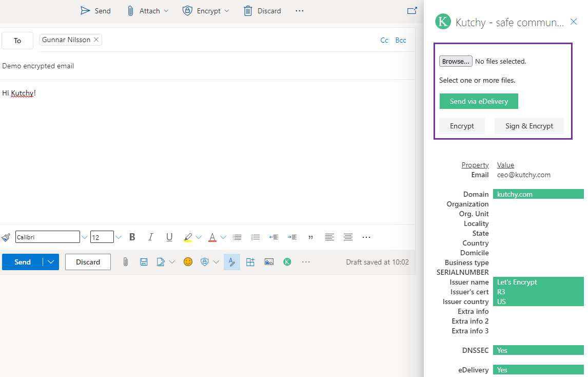This screenshot has width=588, height=377.
Task: Expand the font size dropdown arrow
Action: (119, 237)
